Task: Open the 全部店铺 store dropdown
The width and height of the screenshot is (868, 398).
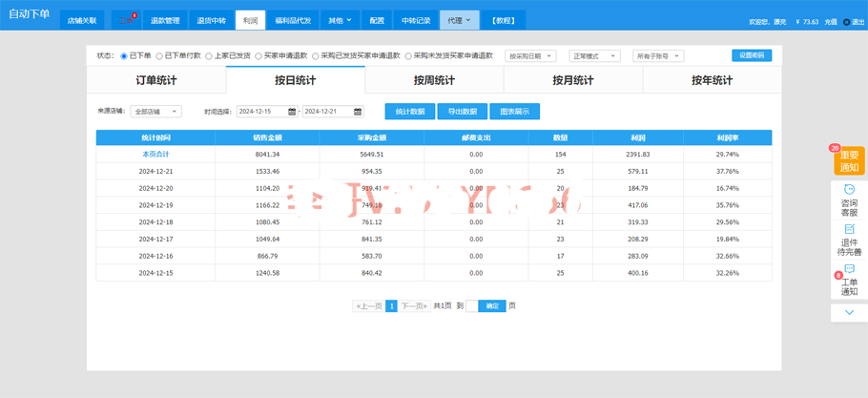Action: click(x=155, y=112)
